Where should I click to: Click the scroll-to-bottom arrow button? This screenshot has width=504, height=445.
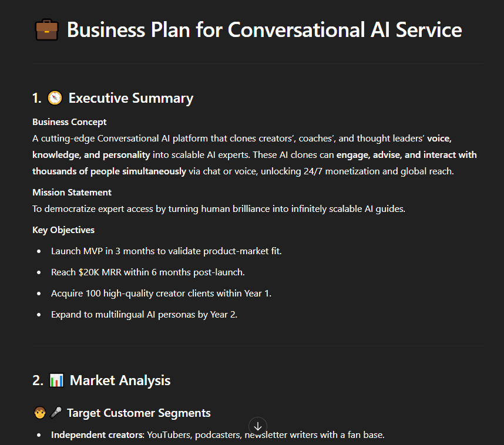coord(258,426)
